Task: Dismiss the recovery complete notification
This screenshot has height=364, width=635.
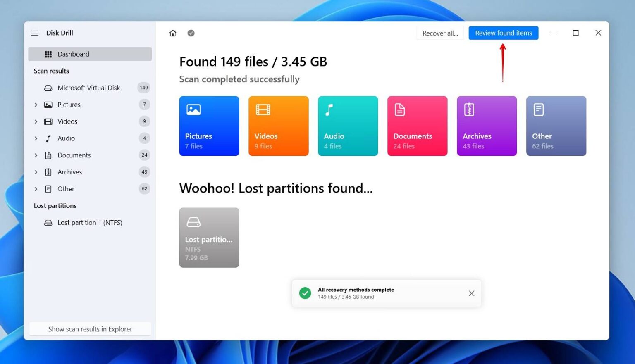Action: pyautogui.click(x=471, y=293)
